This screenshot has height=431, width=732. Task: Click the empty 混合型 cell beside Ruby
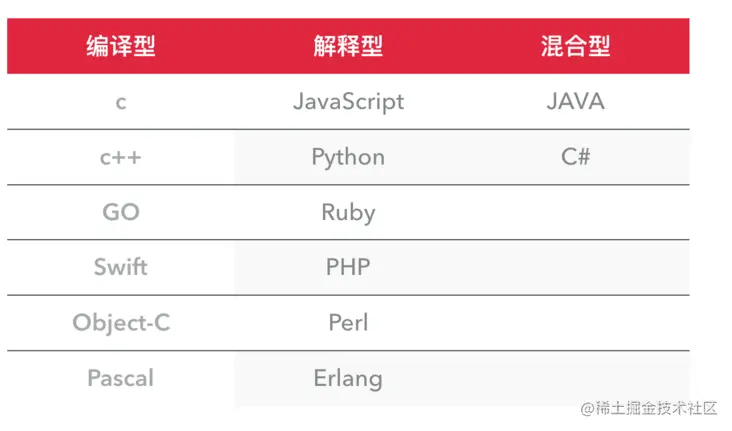coord(575,212)
